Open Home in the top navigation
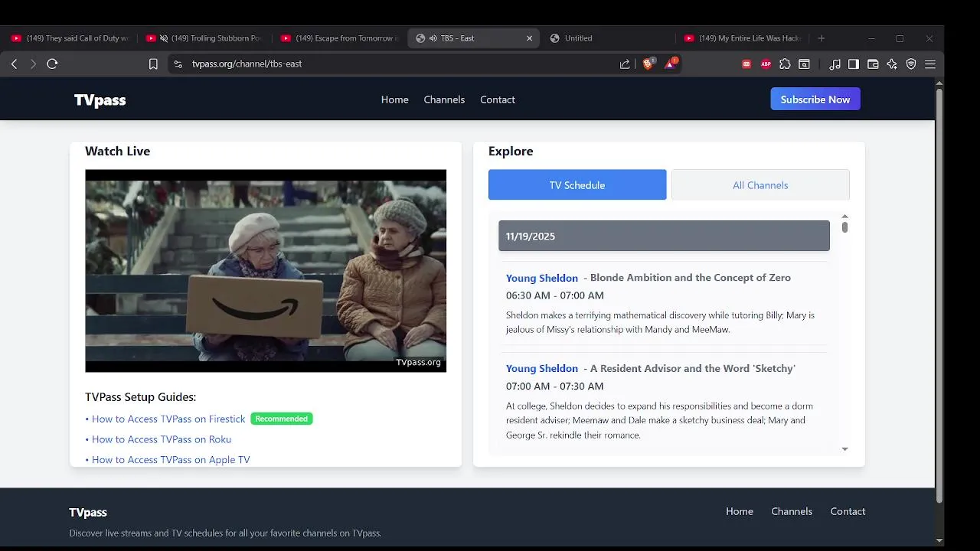The height and width of the screenshot is (551, 980). click(395, 99)
